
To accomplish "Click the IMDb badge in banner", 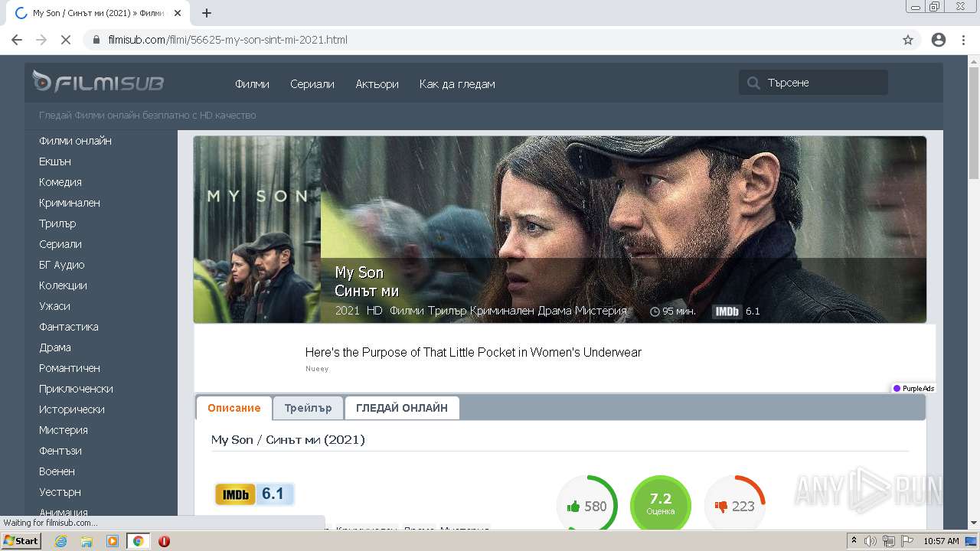I will tap(727, 311).
